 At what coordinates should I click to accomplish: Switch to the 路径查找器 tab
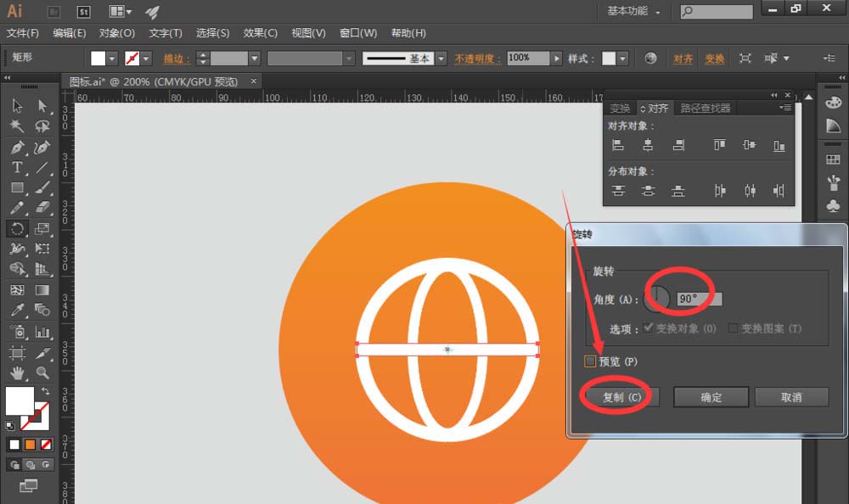pos(705,108)
